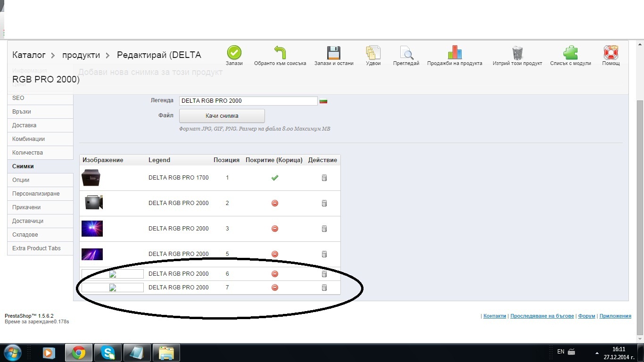The width and height of the screenshot is (644, 362).
Task: Set position 5 image as cover
Action: coord(275,254)
